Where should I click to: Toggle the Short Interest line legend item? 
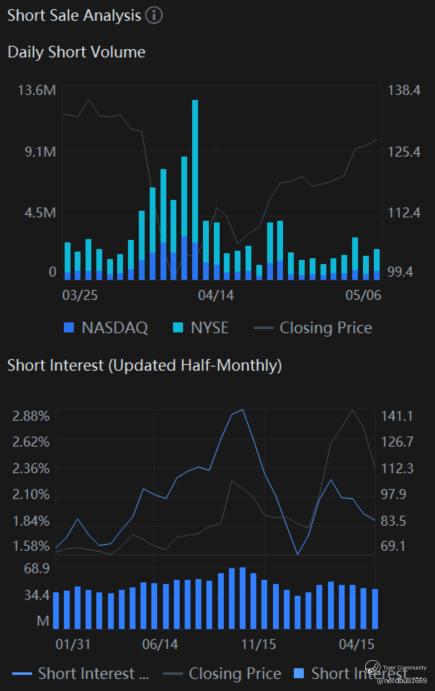pos(81,673)
